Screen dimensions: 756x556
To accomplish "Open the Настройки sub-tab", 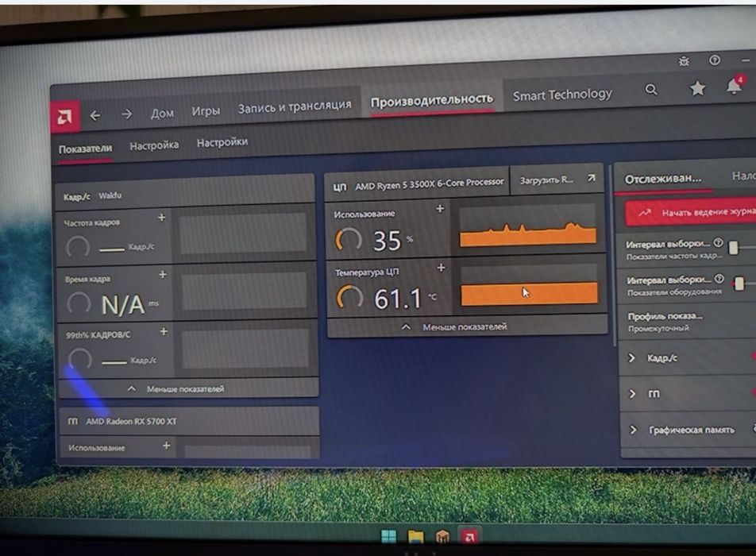I will click(222, 142).
